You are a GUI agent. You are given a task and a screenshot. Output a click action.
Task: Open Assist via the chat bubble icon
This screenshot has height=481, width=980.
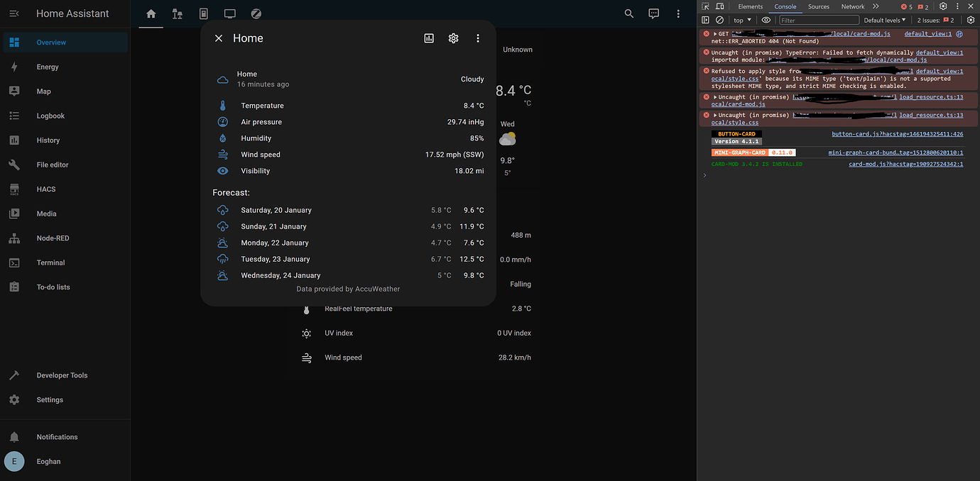653,13
